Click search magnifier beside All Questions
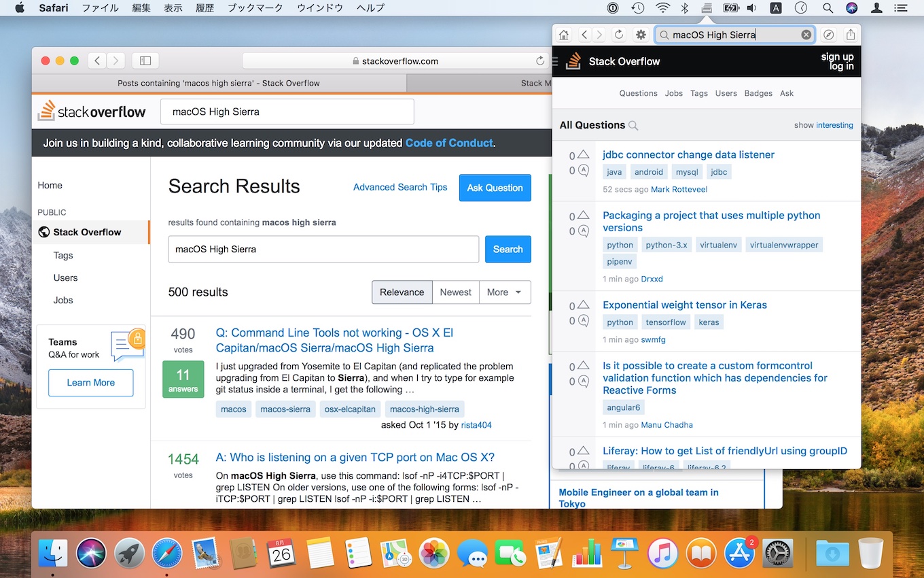924x578 pixels. [633, 125]
